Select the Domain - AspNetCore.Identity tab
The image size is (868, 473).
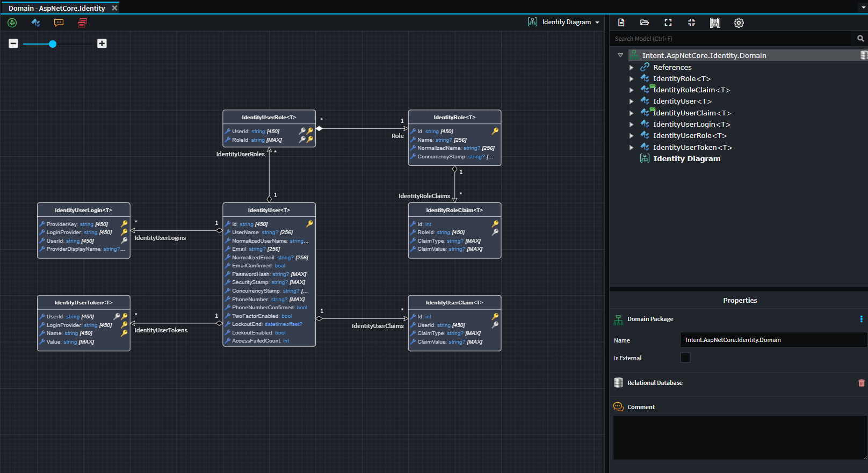point(57,8)
